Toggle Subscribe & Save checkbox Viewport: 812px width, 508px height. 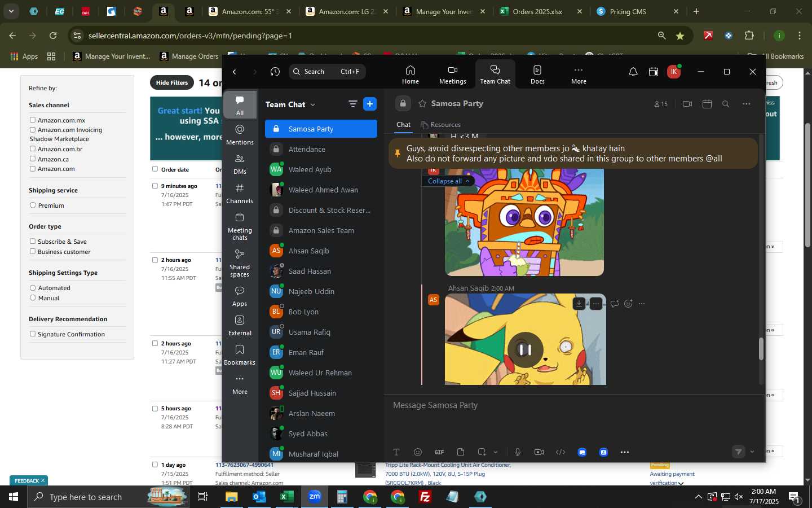[33, 242]
